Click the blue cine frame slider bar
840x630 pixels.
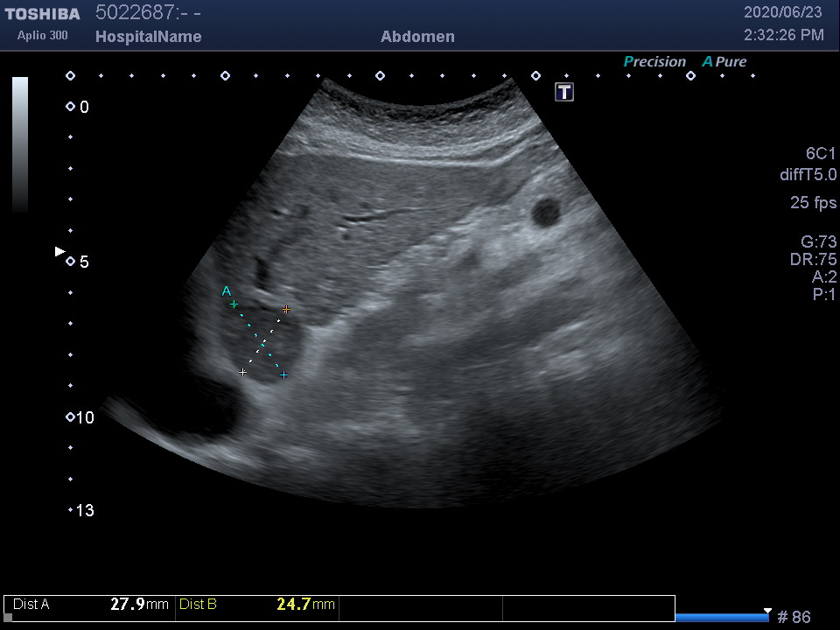coord(721,618)
